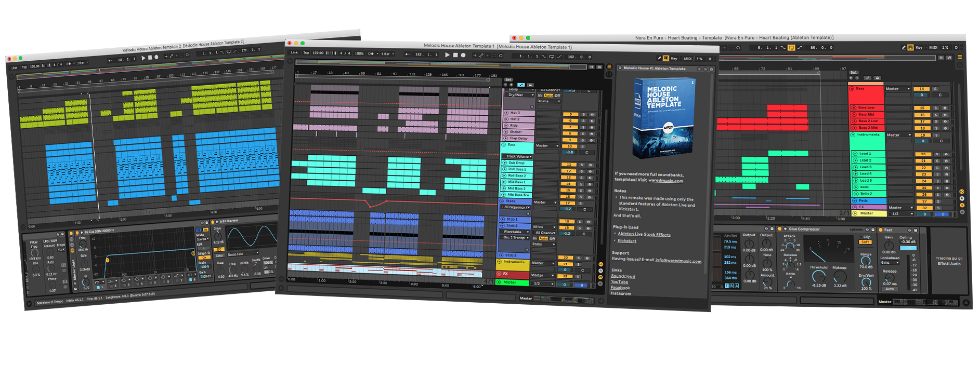Viewport: 980px width, 365px height.
Task: Toggle Link button in Template 1 window
Action: point(295,52)
